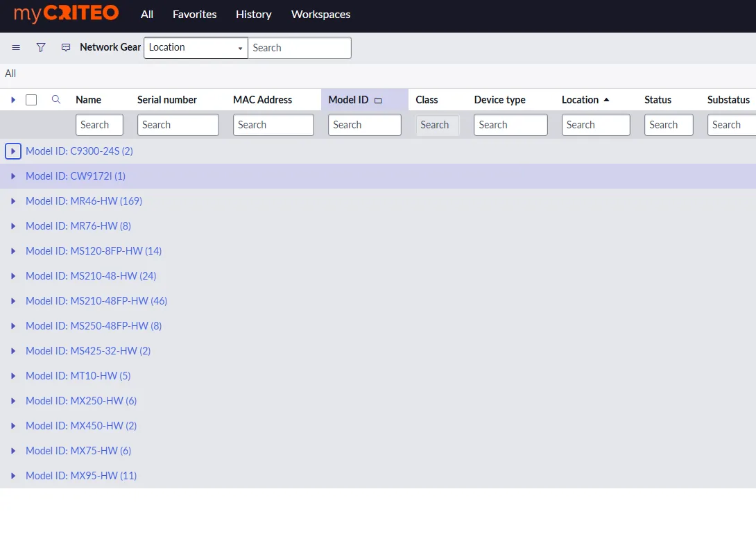
Task: Expand the CW9172I group arrow
Action: click(x=13, y=176)
